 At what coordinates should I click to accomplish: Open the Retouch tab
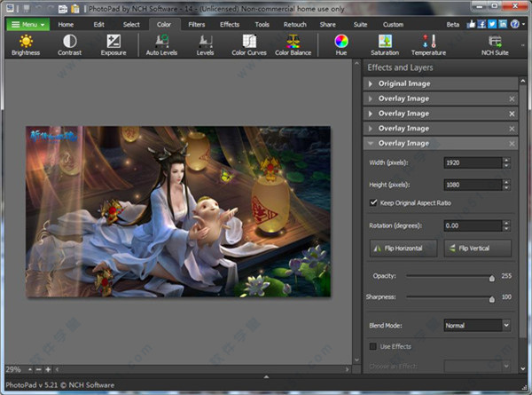coord(295,25)
